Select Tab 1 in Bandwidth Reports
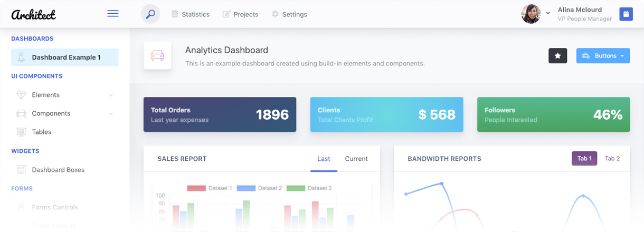644x232 pixels. 584,159
